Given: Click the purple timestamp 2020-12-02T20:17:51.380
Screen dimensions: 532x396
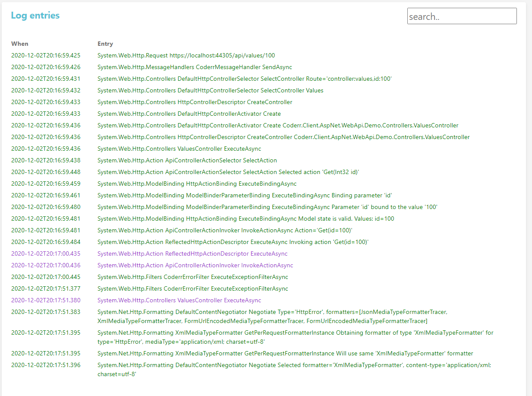Looking at the screenshot, I should point(46,300).
